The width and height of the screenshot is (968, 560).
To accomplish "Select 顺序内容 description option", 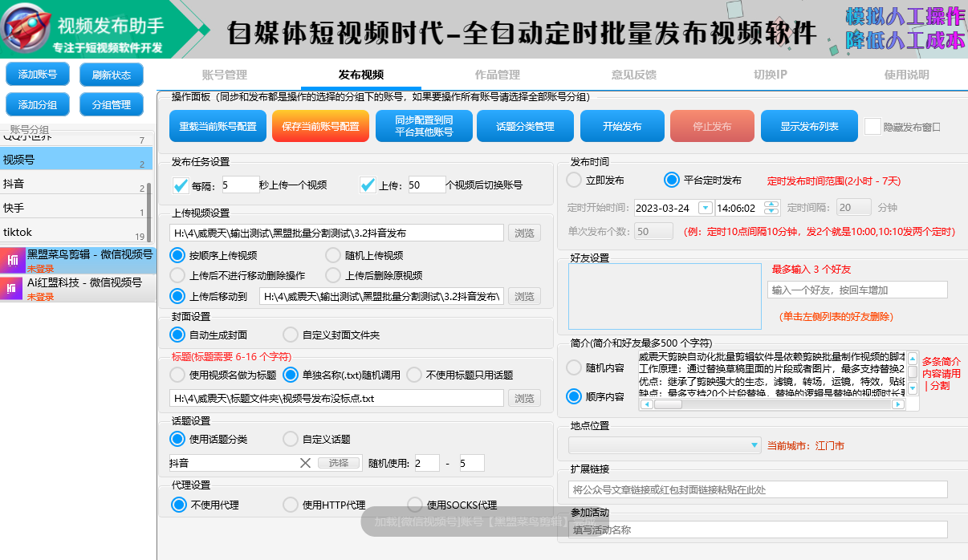I will [x=575, y=396].
